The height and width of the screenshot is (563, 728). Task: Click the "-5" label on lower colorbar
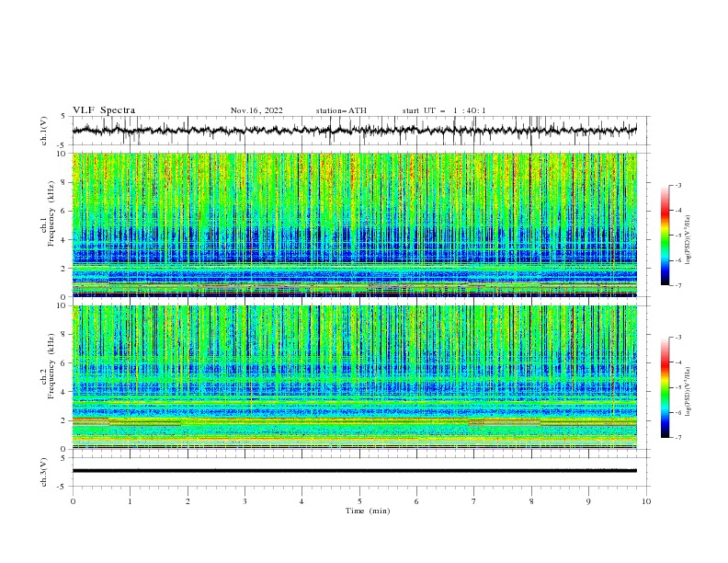(x=677, y=387)
